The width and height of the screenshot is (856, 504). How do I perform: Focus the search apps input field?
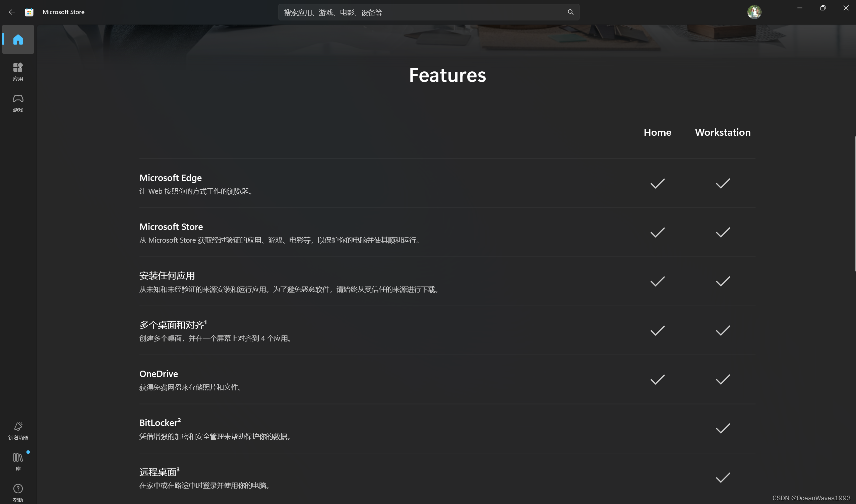[x=421, y=12]
